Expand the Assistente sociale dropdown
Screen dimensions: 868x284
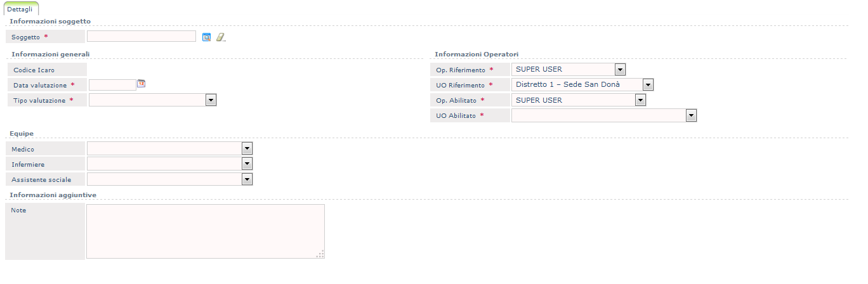(x=247, y=179)
